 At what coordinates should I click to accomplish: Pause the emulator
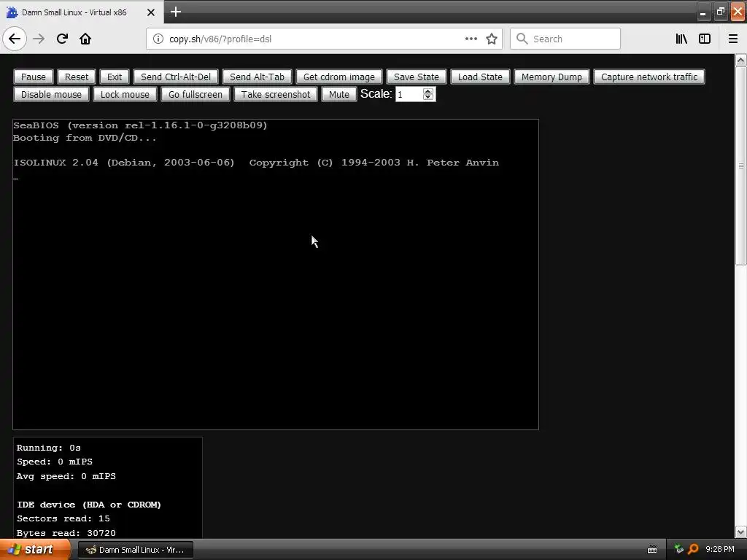click(34, 77)
